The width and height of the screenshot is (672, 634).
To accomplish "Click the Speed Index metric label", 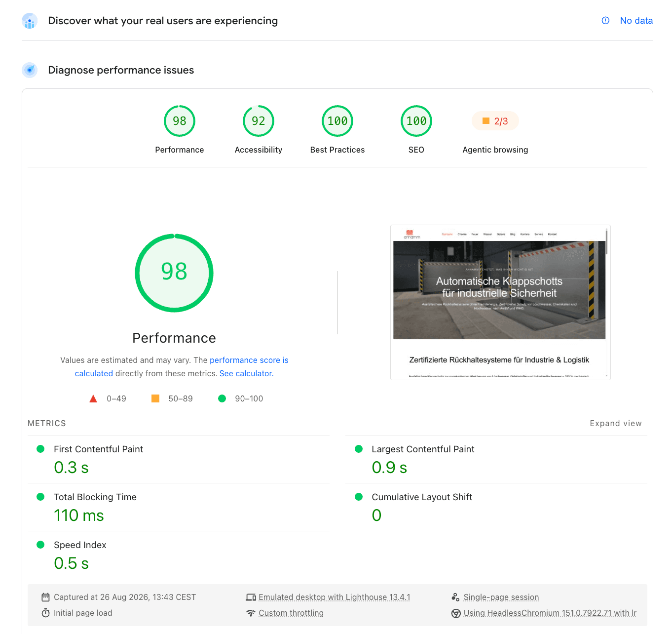I will (80, 545).
